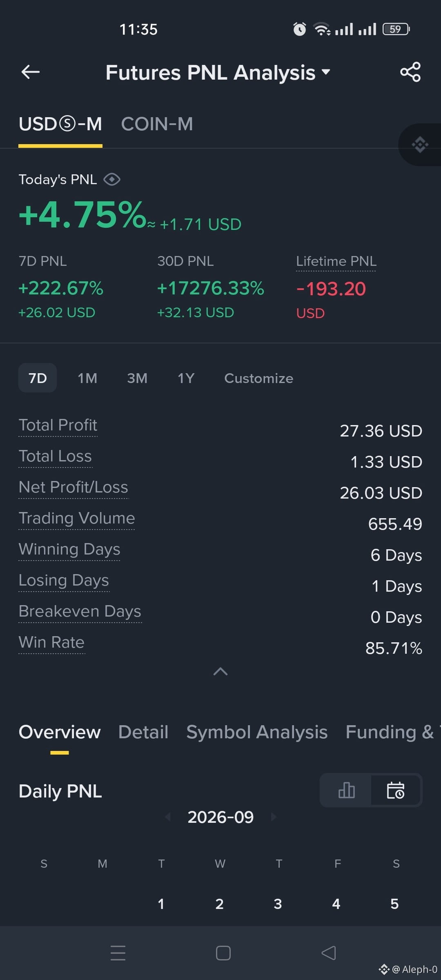Tap the back arrow icon
The height and width of the screenshot is (980, 441).
coord(31,72)
